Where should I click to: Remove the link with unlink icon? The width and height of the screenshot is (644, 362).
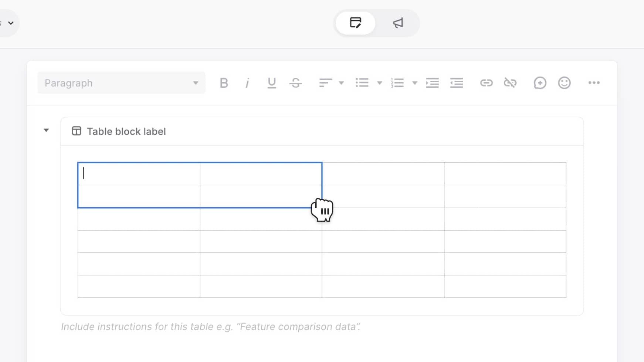coord(511,83)
